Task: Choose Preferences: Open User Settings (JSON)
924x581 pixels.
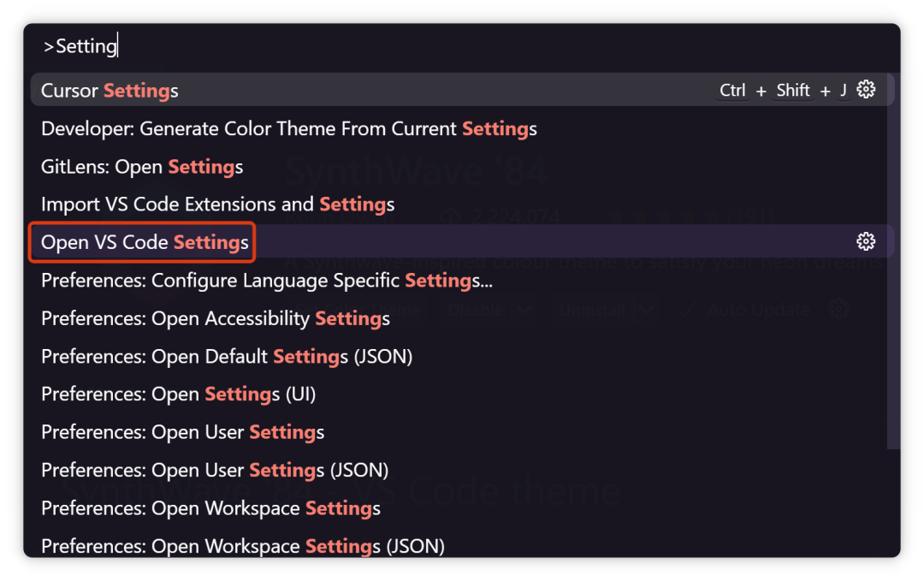Action: point(462,471)
